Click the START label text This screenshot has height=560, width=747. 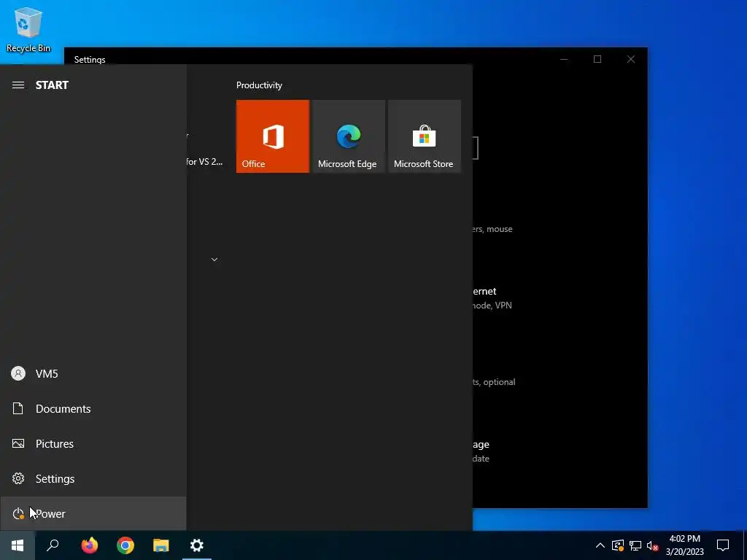click(52, 85)
